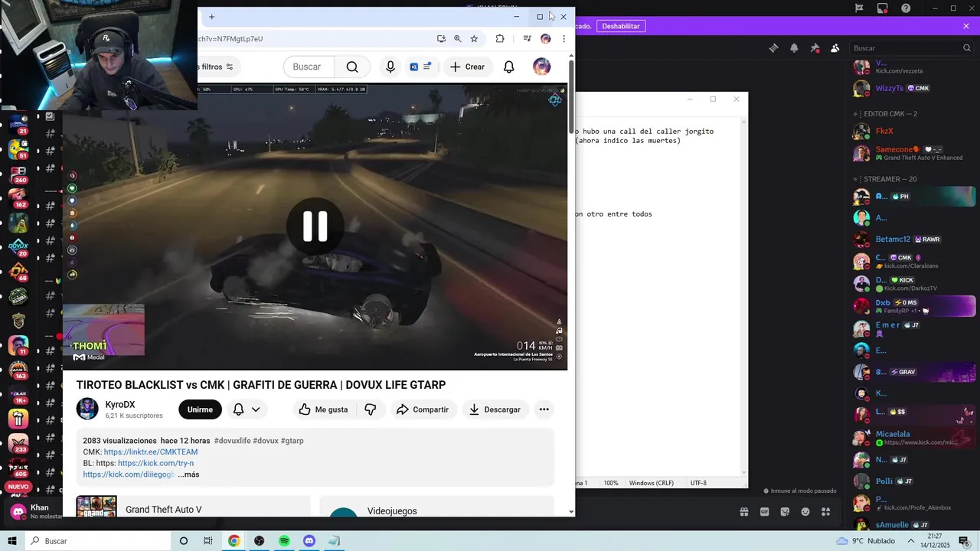Bookmark the page with Chrome star icon
The image size is (980, 551).
coord(474,38)
